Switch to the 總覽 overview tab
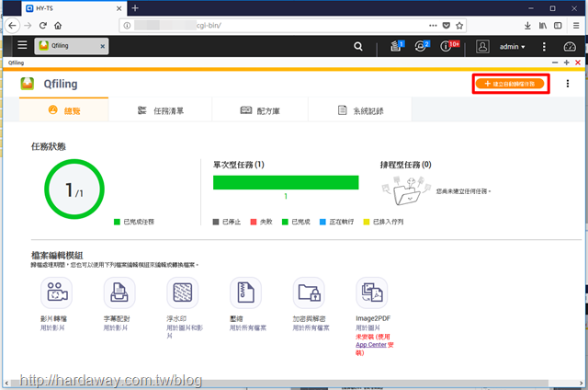 click(63, 110)
